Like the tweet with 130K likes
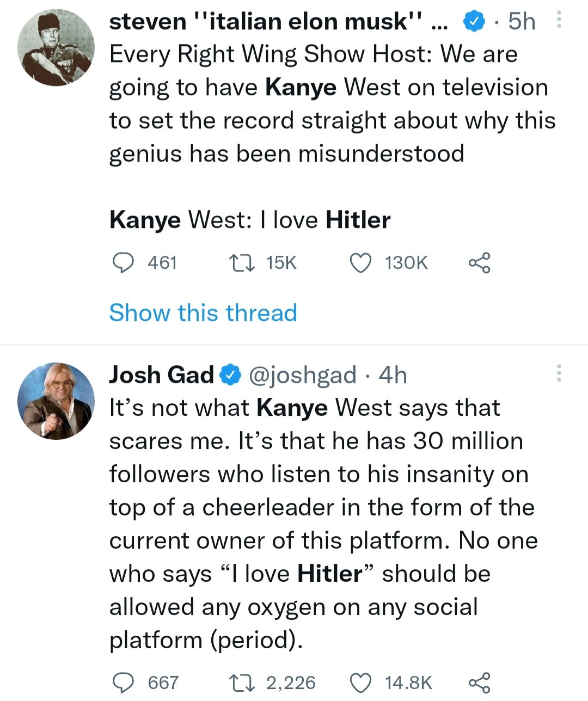This screenshot has height=701, width=588. tap(360, 263)
